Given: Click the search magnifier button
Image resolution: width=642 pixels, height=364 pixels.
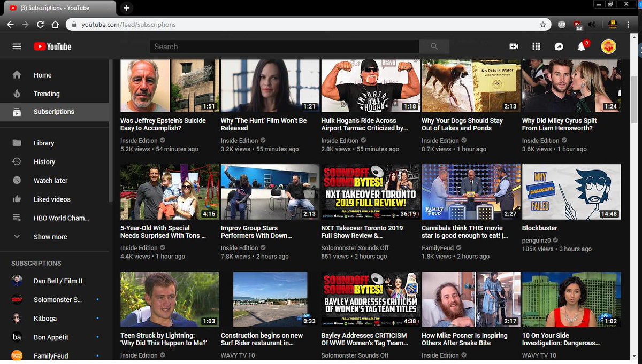Looking at the screenshot, I should coord(434,47).
